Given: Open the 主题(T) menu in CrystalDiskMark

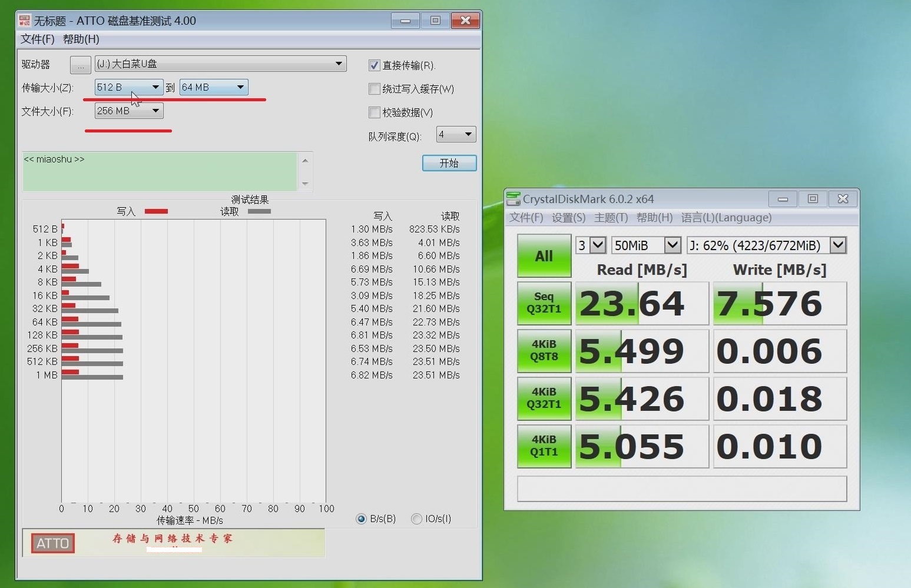Looking at the screenshot, I should pos(611,218).
